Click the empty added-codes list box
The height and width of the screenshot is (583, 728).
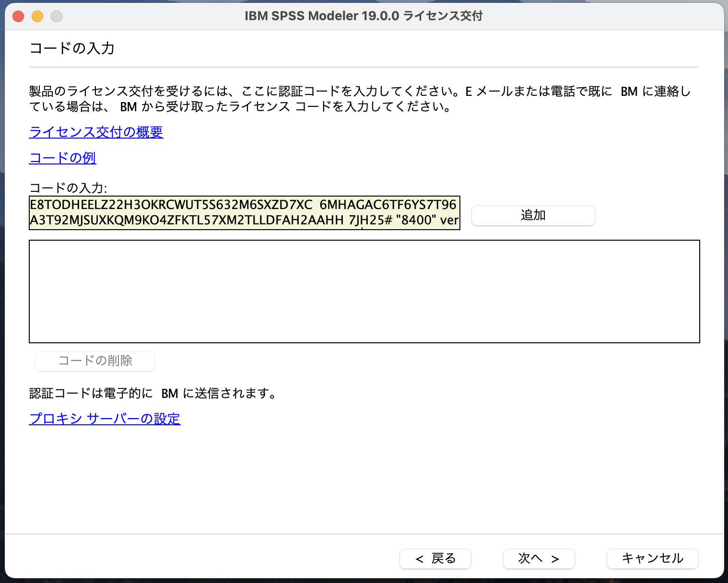(364, 291)
